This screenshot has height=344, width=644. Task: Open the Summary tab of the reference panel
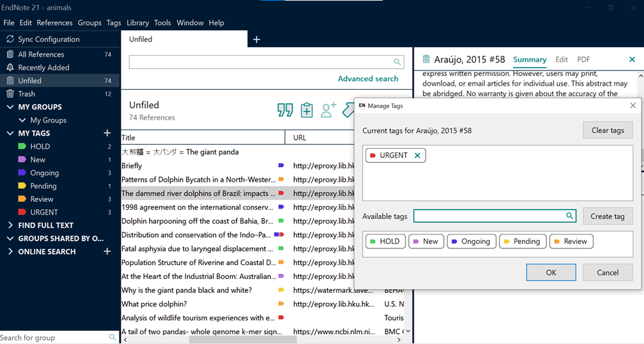[530, 60]
